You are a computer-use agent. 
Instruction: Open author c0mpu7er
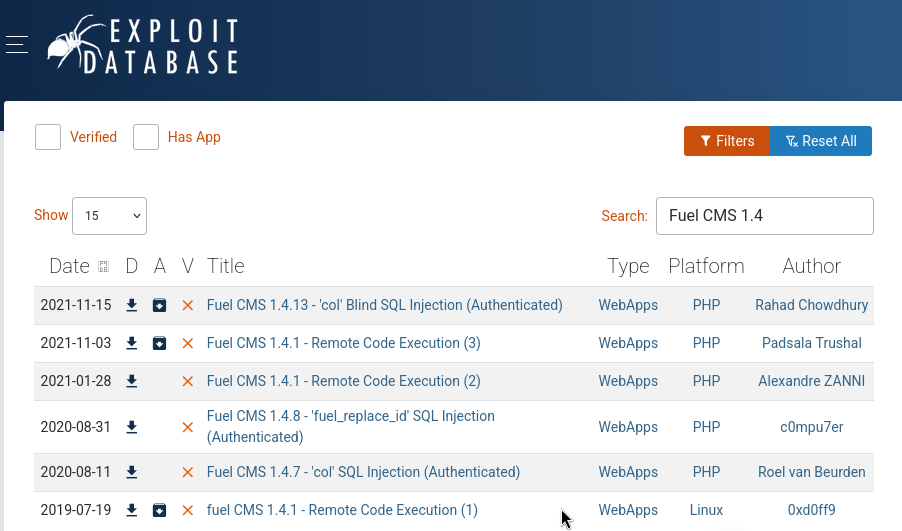812,427
